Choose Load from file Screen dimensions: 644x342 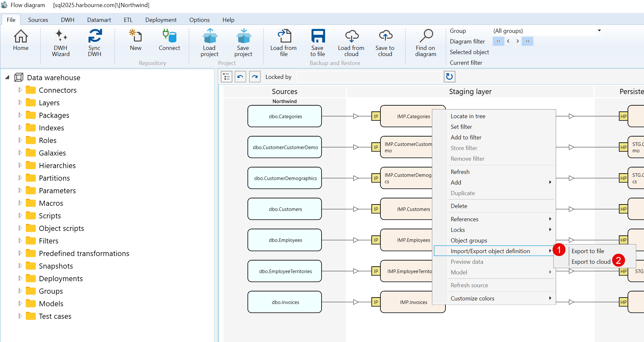(x=284, y=43)
